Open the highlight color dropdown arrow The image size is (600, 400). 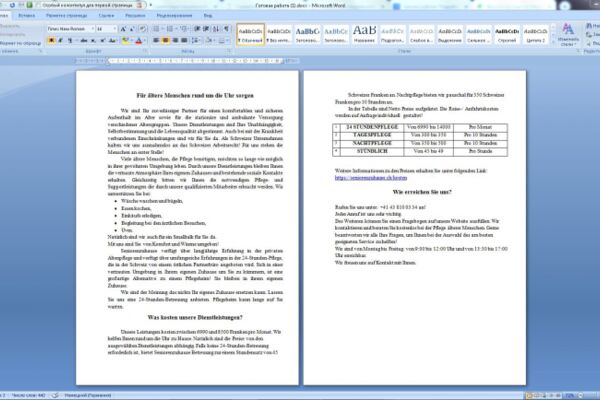(130, 41)
